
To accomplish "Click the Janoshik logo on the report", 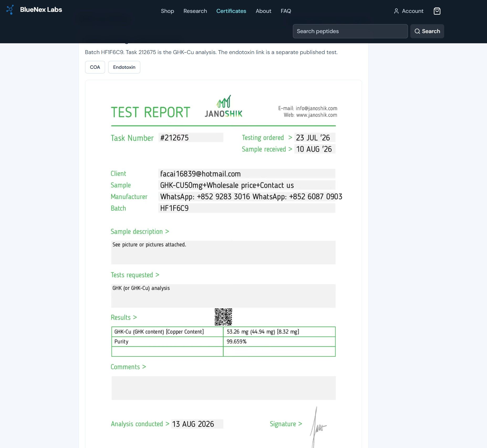I will 224,106.
